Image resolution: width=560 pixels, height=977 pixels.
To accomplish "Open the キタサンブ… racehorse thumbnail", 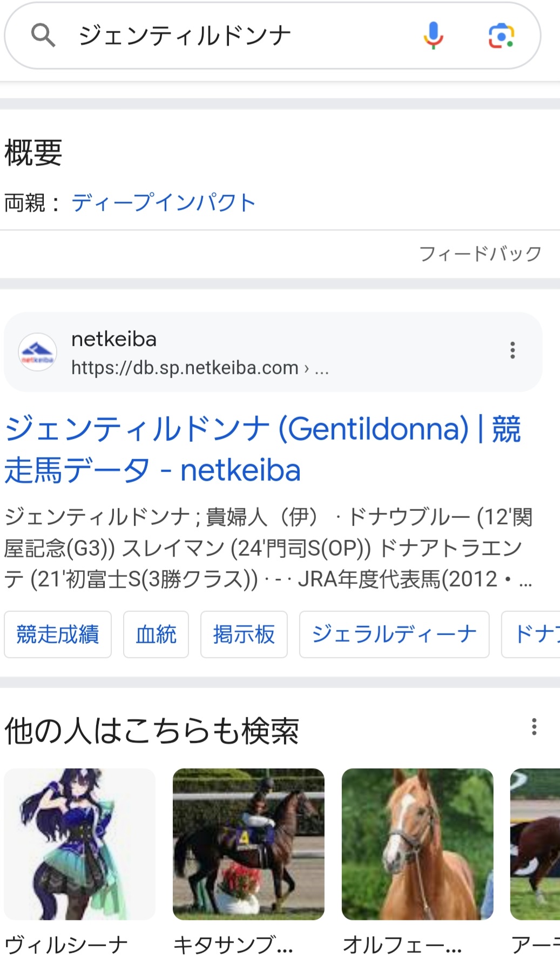I will click(x=248, y=844).
